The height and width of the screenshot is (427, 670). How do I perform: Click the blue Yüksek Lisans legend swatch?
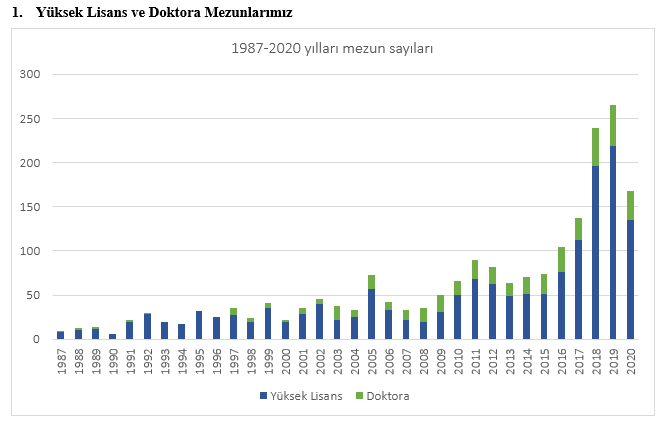[x=263, y=396]
